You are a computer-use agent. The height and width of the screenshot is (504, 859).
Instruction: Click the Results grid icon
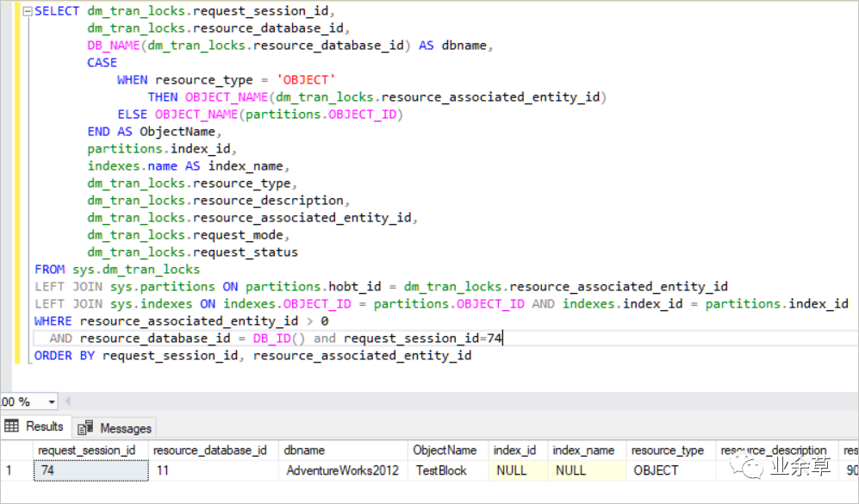[x=11, y=426]
